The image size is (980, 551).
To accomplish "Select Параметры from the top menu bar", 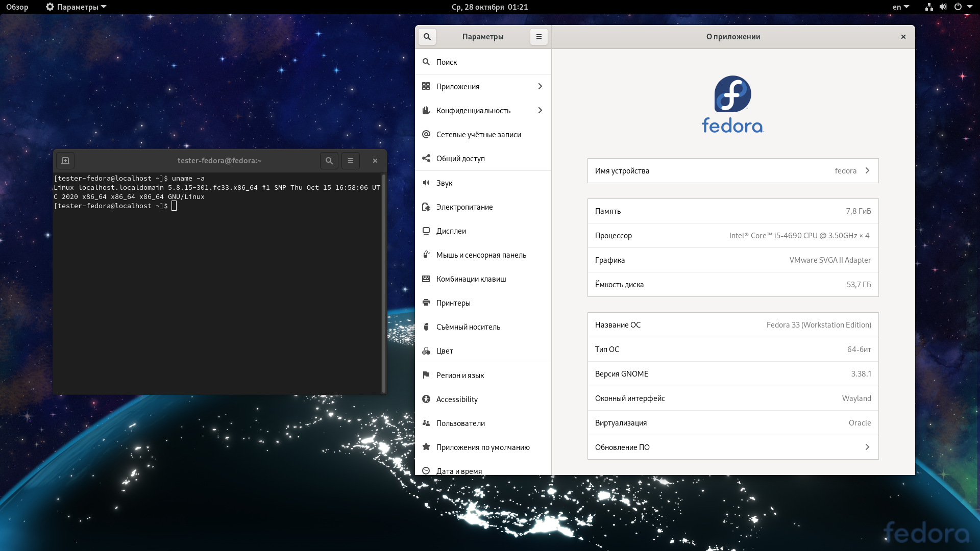I will (x=77, y=7).
